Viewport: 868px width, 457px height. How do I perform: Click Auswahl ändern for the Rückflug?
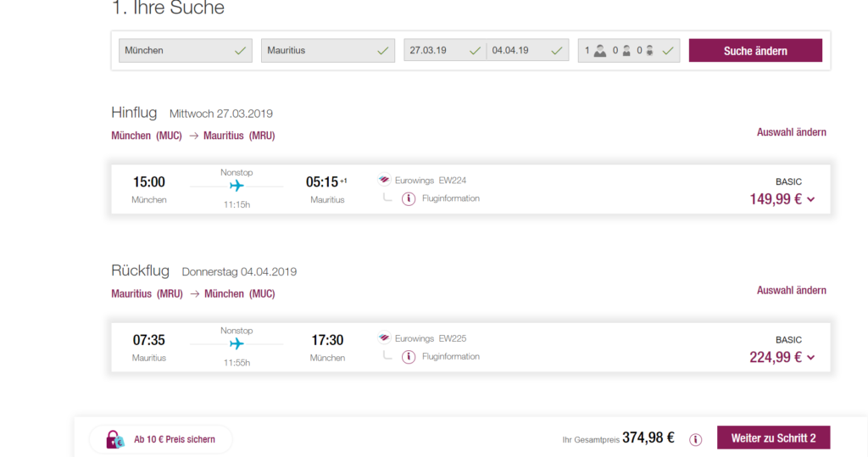pyautogui.click(x=791, y=290)
